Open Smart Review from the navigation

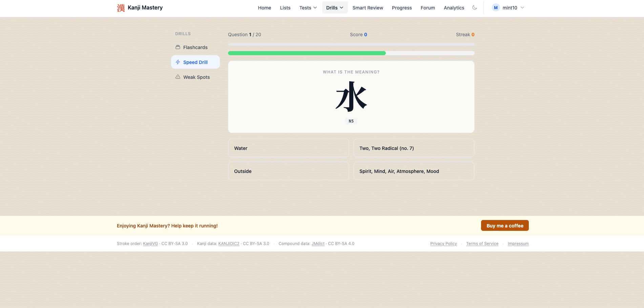click(368, 8)
